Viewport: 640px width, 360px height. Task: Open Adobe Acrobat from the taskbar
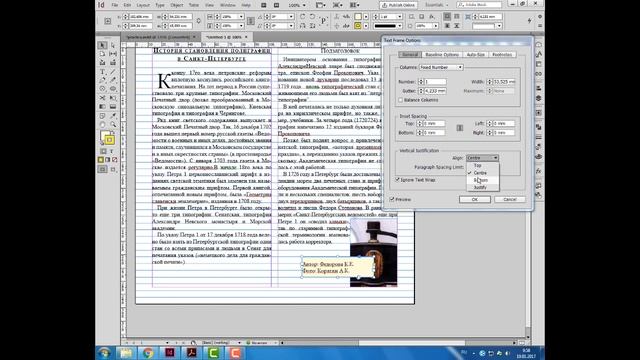[x=191, y=353]
